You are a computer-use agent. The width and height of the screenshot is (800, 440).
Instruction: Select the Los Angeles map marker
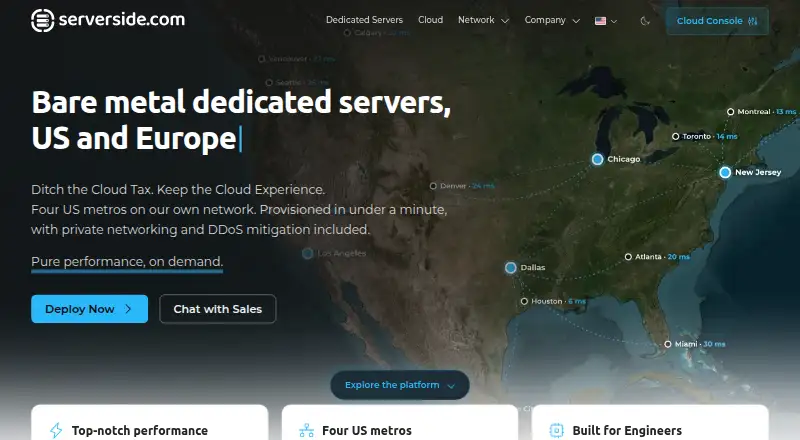pos(308,253)
